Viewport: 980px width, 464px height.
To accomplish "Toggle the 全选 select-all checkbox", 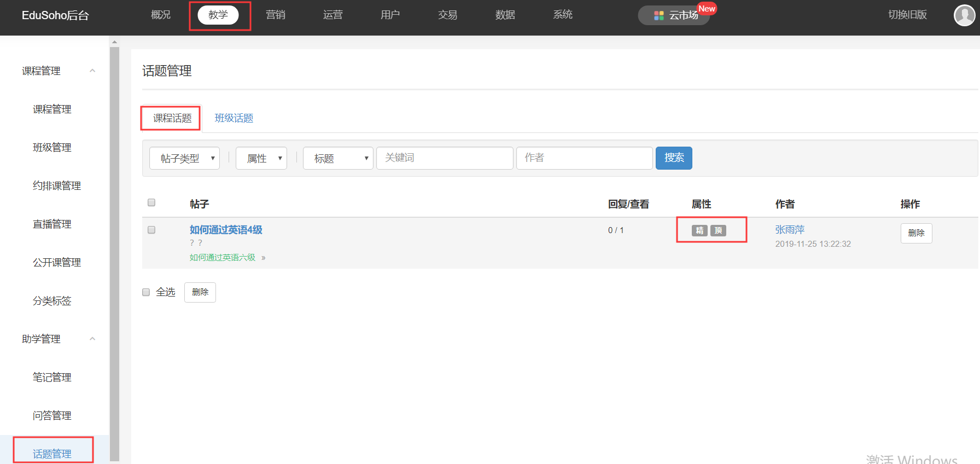I will [x=146, y=292].
